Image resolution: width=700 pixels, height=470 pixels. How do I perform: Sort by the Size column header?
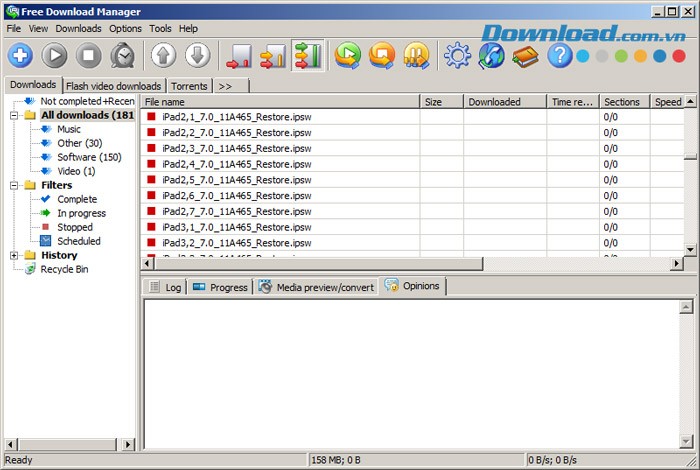coord(442,102)
